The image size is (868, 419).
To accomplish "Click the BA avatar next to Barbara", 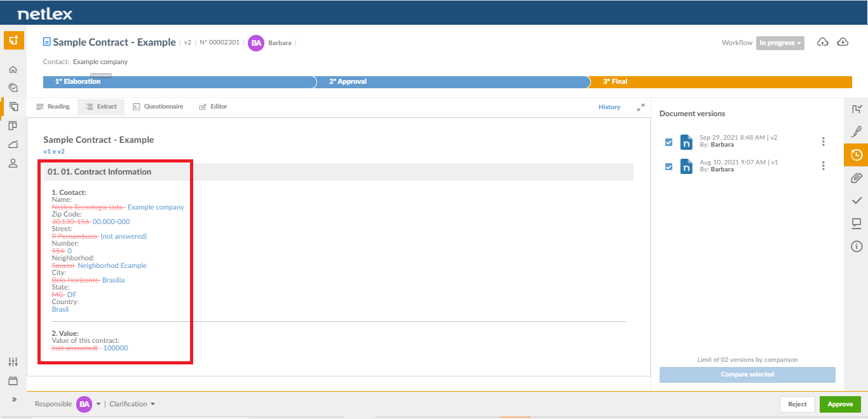I will coord(256,43).
